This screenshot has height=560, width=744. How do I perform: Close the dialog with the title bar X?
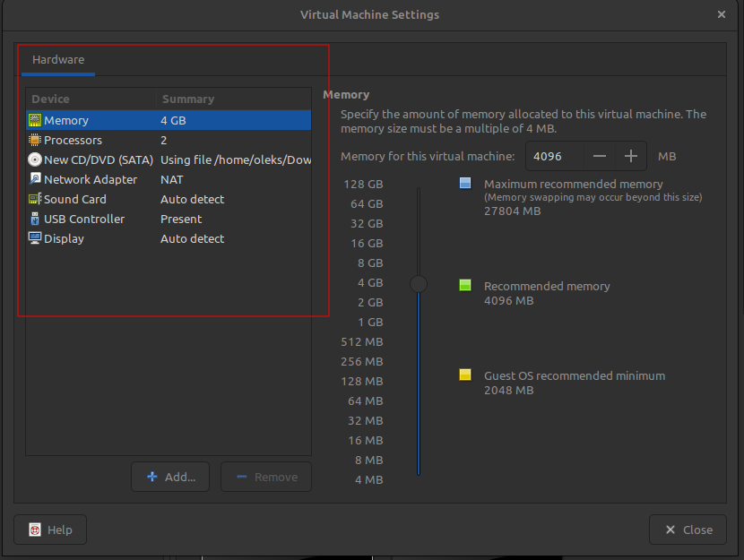click(x=722, y=14)
